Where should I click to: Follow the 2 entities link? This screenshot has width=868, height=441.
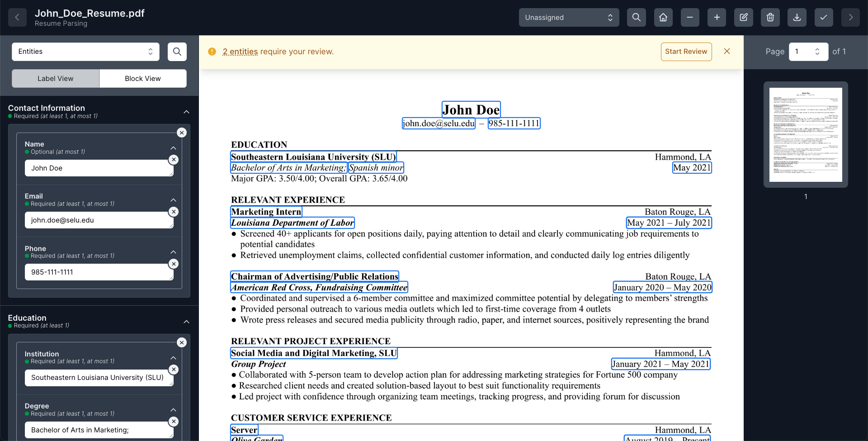[240, 51]
